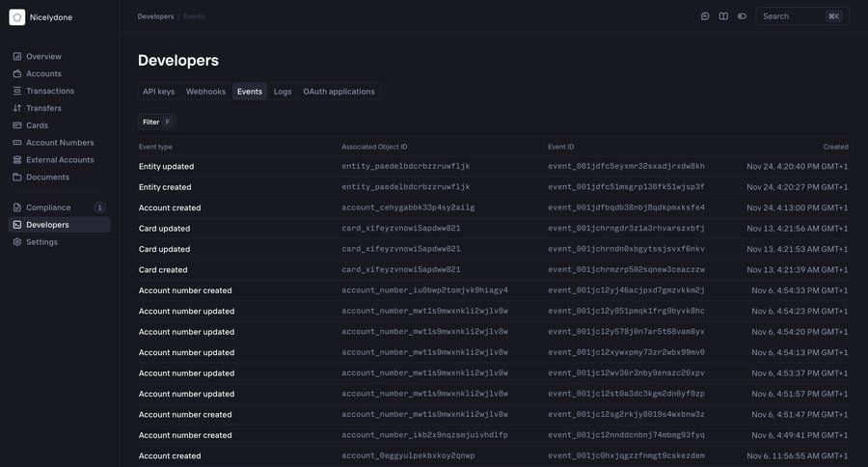Select event ID event_001jdfc51msgrp136fk51wjsp3f
Image resolution: width=868 pixels, height=467 pixels.
click(x=626, y=187)
